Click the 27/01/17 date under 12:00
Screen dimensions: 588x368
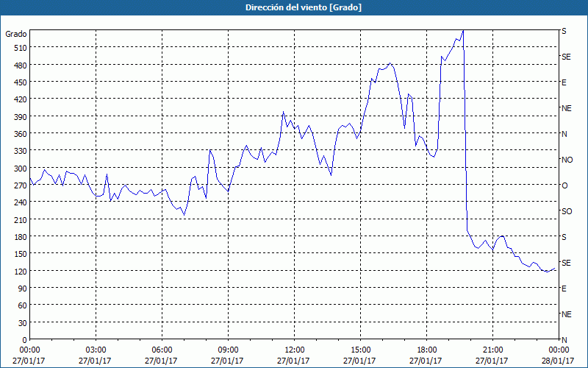[293, 361]
